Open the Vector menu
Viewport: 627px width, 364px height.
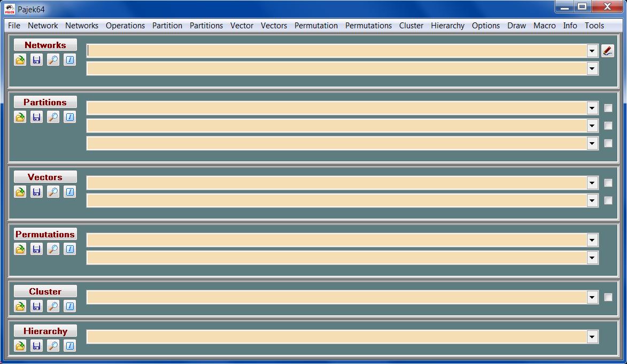(x=242, y=26)
